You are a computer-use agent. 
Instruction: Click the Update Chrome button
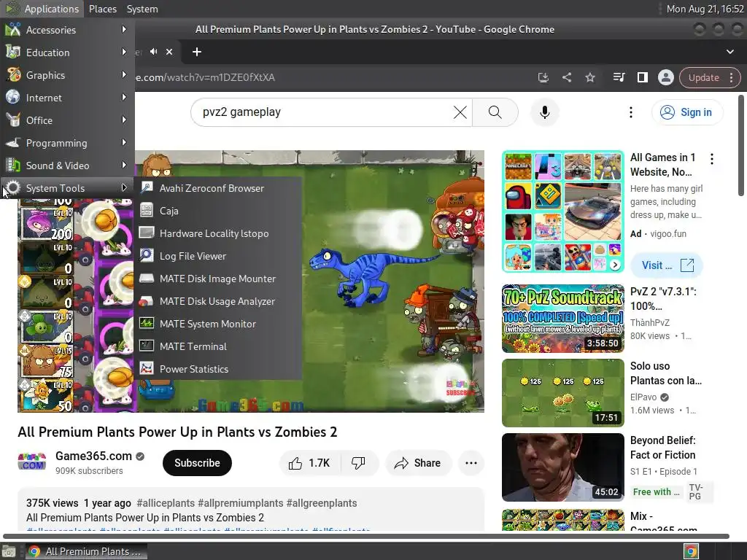709,77
